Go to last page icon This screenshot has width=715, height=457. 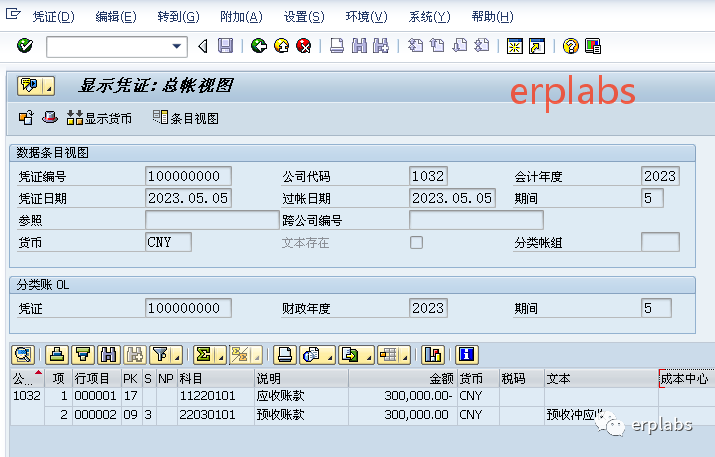tap(482, 46)
